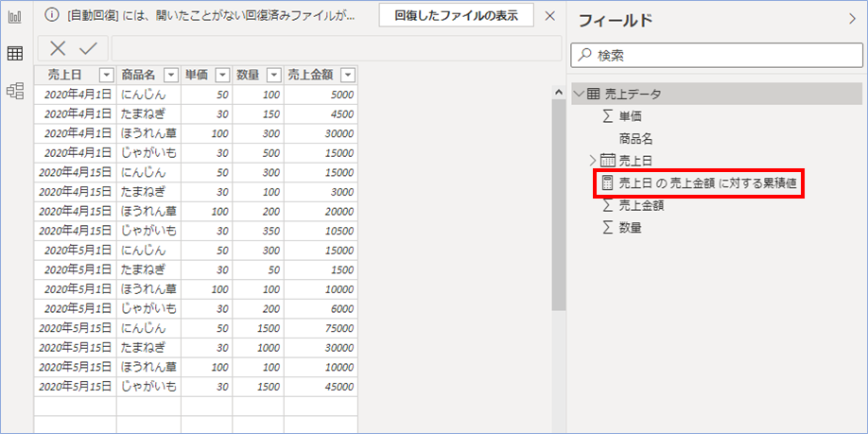Click the calendar icon of 売上日
868x434 pixels.
coord(608,161)
